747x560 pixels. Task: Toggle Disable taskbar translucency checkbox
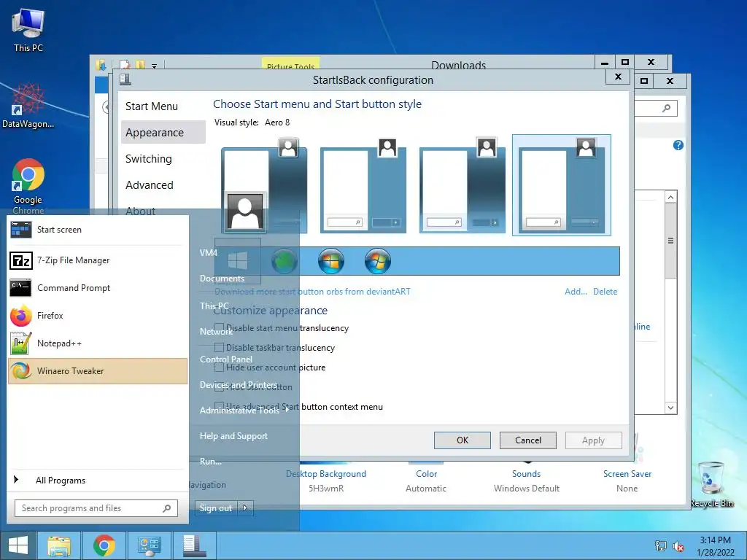click(x=219, y=348)
